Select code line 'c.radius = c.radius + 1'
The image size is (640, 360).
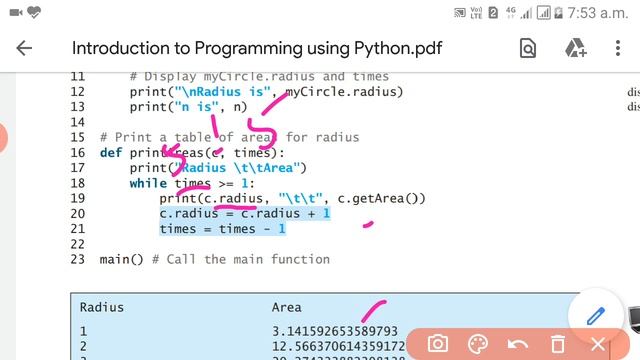pyautogui.click(x=244, y=213)
